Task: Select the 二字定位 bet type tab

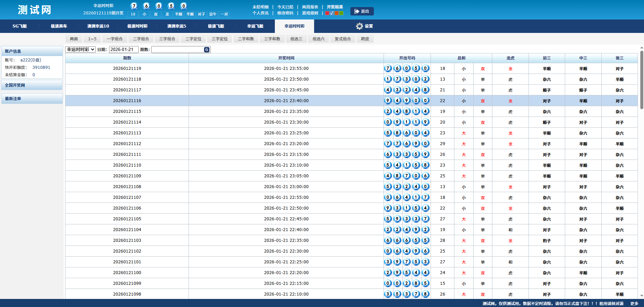Action: [193, 39]
